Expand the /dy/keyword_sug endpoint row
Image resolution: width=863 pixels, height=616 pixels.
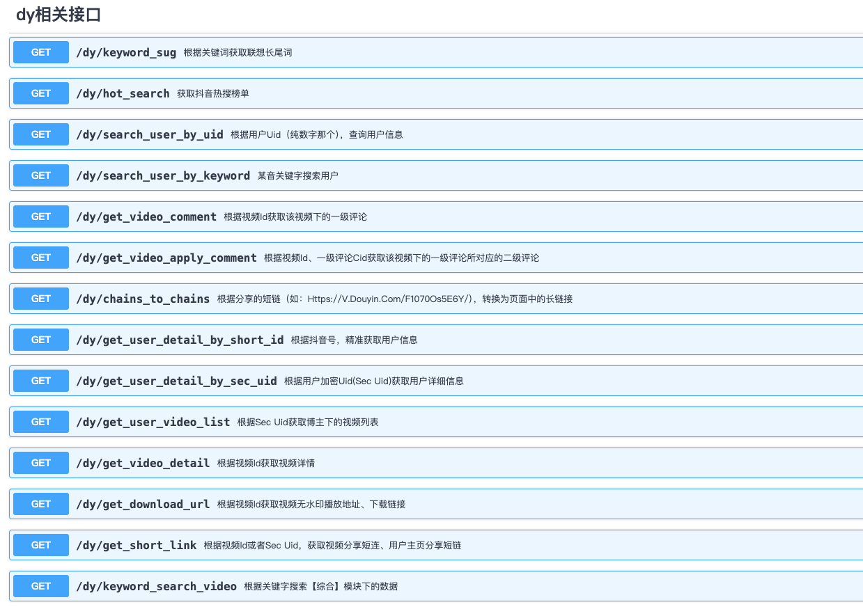tap(436, 52)
